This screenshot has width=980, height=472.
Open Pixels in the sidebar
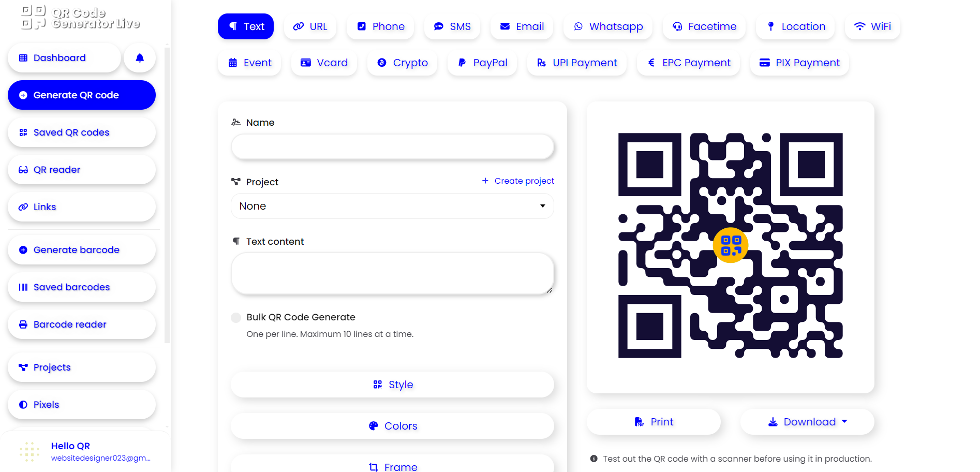pyautogui.click(x=82, y=405)
